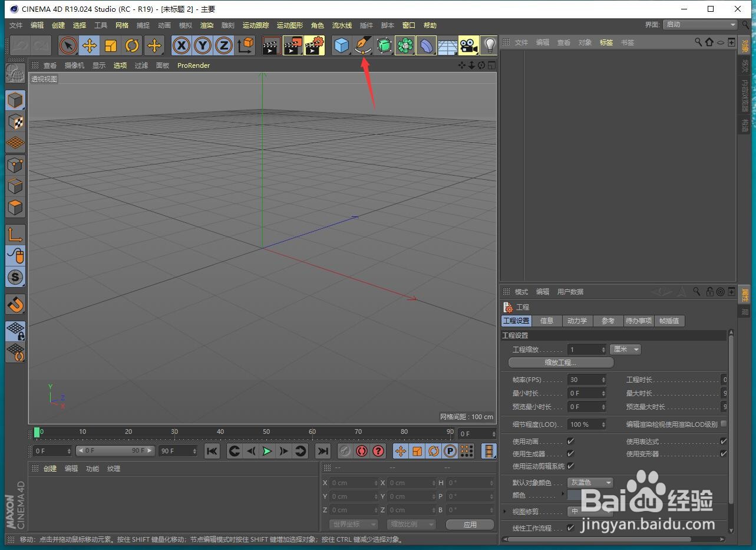The image size is (756, 550).
Task: Switch to Texture mode
Action: pos(15,121)
